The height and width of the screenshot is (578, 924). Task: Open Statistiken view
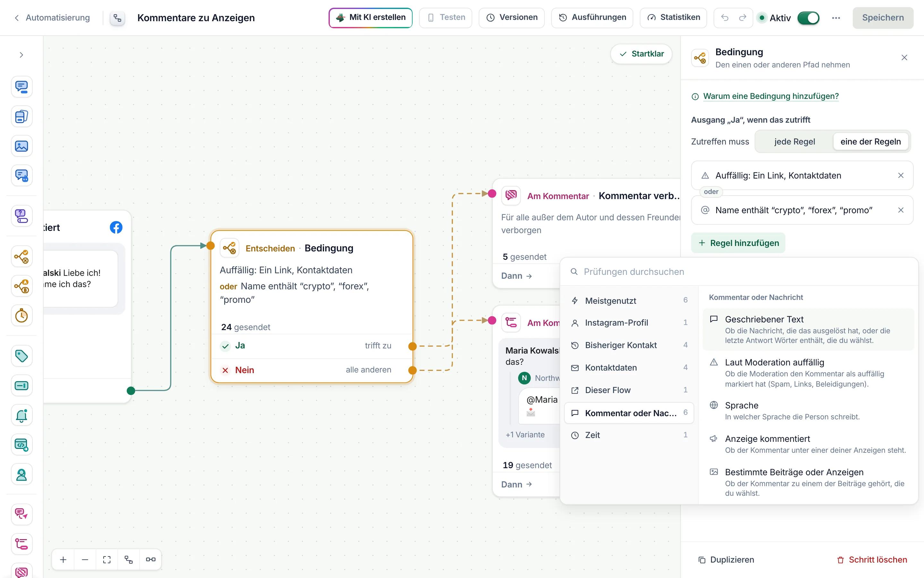673,18
